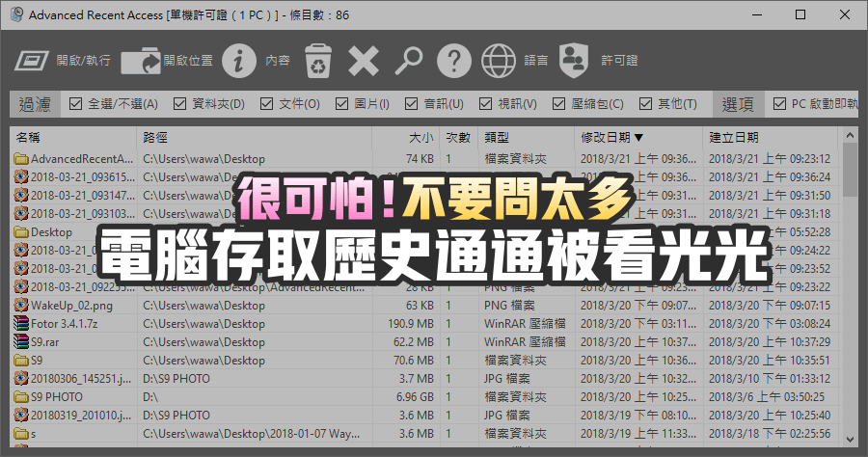Click the 's' folder icon
868x457 pixels.
pyautogui.click(x=21, y=433)
